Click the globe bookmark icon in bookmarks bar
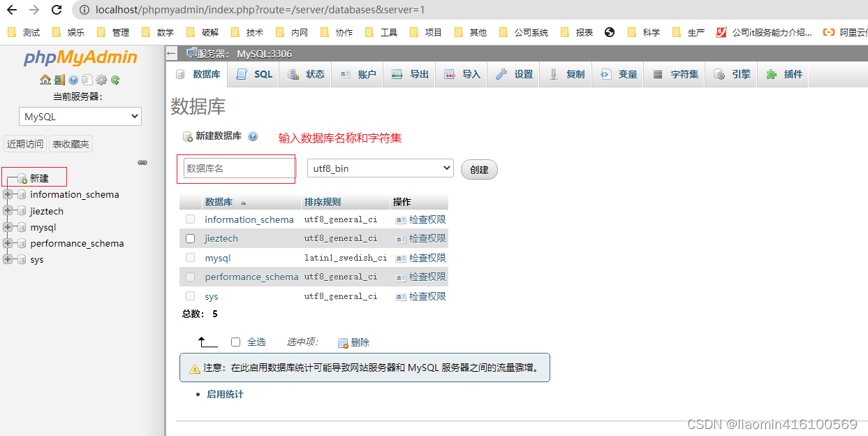This screenshot has height=436, width=868. tap(610, 32)
